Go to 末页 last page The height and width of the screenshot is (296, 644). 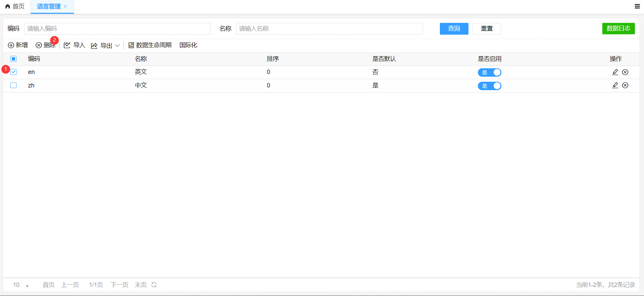(x=141, y=285)
